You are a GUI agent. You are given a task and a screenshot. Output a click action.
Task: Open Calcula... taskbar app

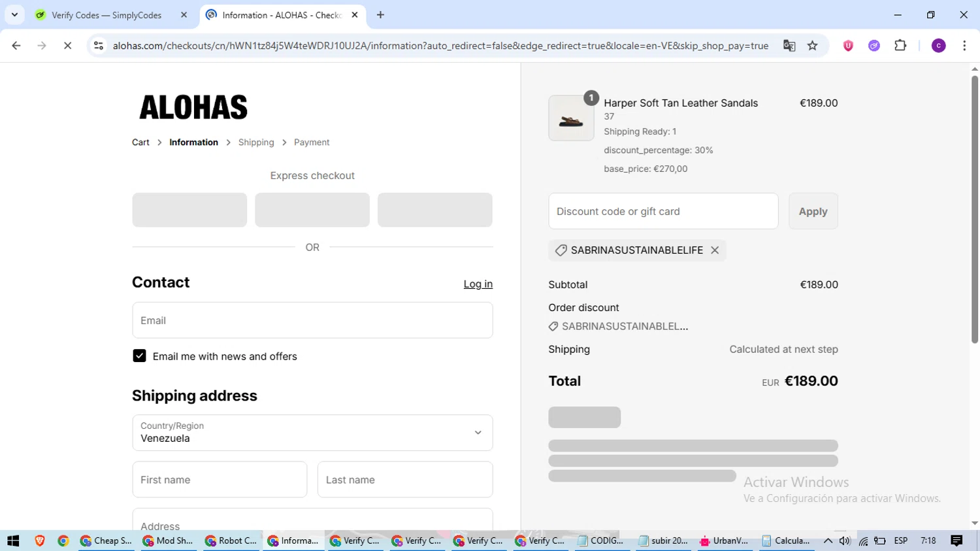point(785,541)
